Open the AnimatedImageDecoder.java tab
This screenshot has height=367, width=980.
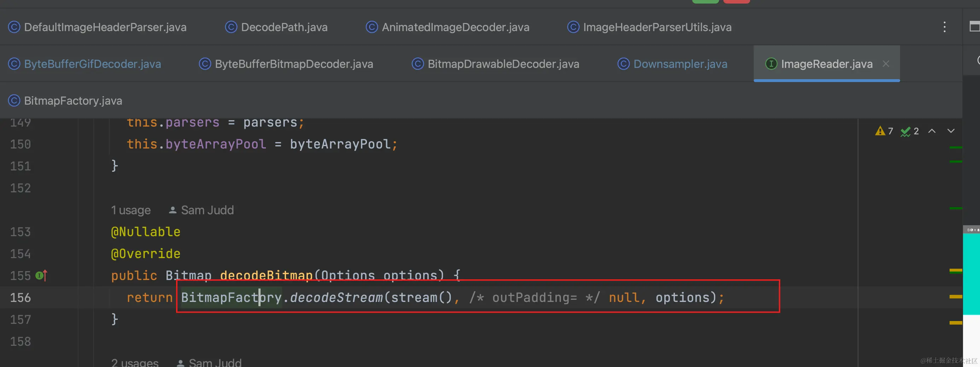pos(447,27)
